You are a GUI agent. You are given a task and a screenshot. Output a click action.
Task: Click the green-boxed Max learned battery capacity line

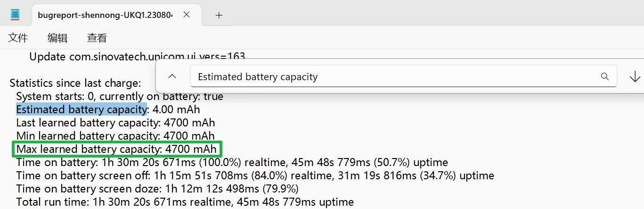click(116, 150)
